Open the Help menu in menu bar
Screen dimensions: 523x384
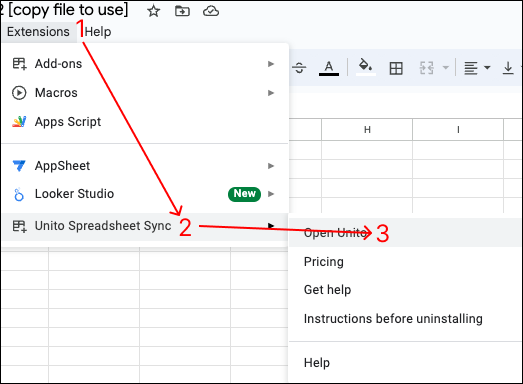click(x=98, y=32)
